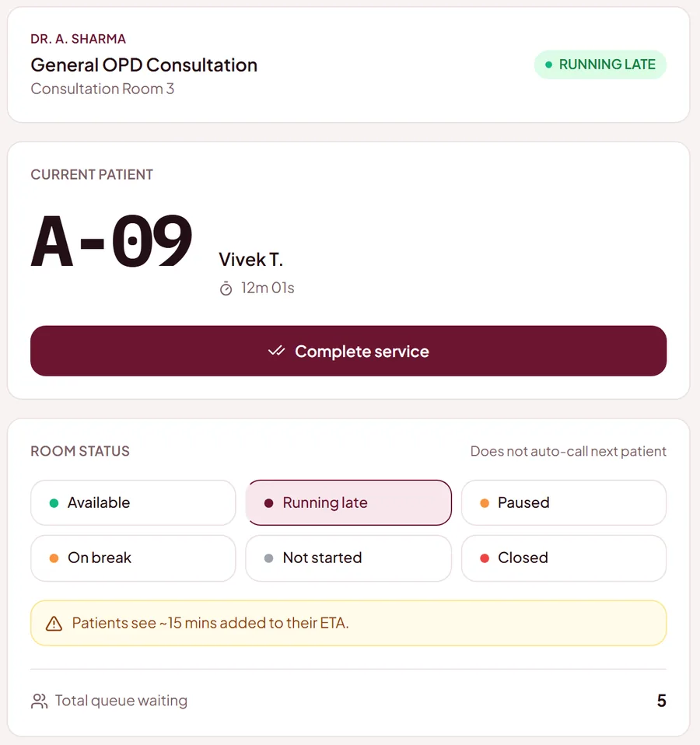Mark the room as Closed
Screen dimensions: 700x745
pos(564,558)
